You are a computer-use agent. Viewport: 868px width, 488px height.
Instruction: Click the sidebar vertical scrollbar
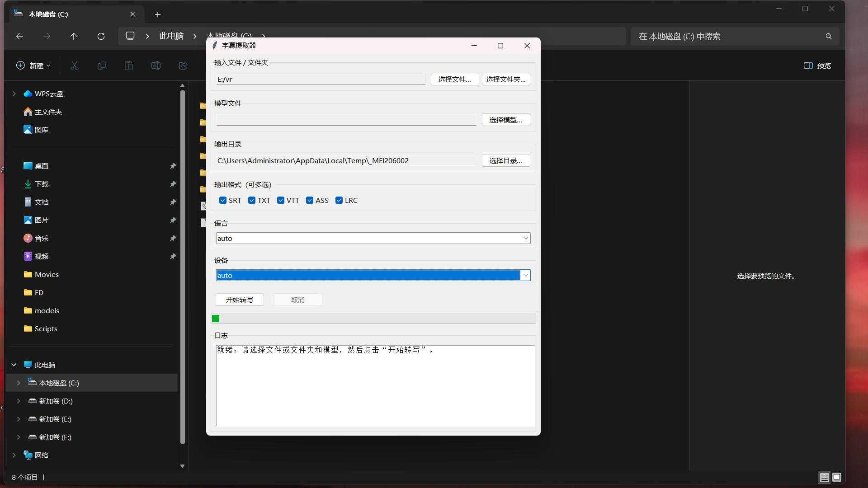183,267
